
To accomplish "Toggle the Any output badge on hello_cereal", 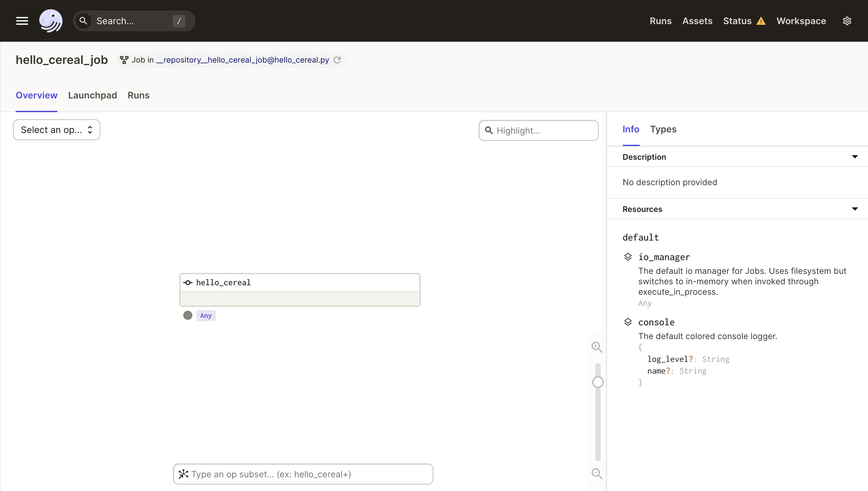I will click(206, 315).
